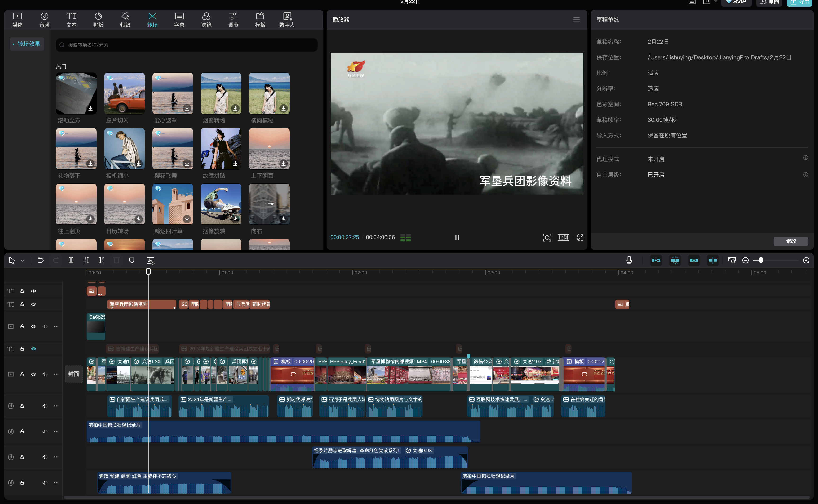Click the timeline marker shield icon
This screenshot has width=818, height=504.
tap(132, 260)
